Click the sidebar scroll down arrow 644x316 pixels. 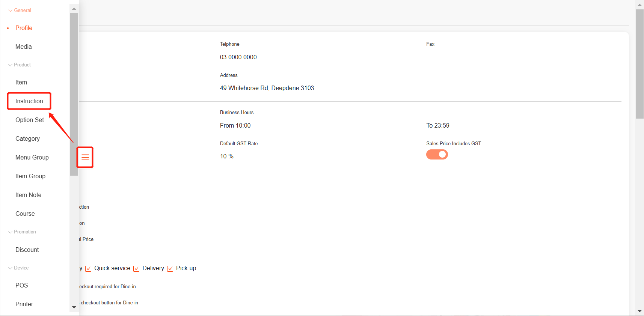74,307
